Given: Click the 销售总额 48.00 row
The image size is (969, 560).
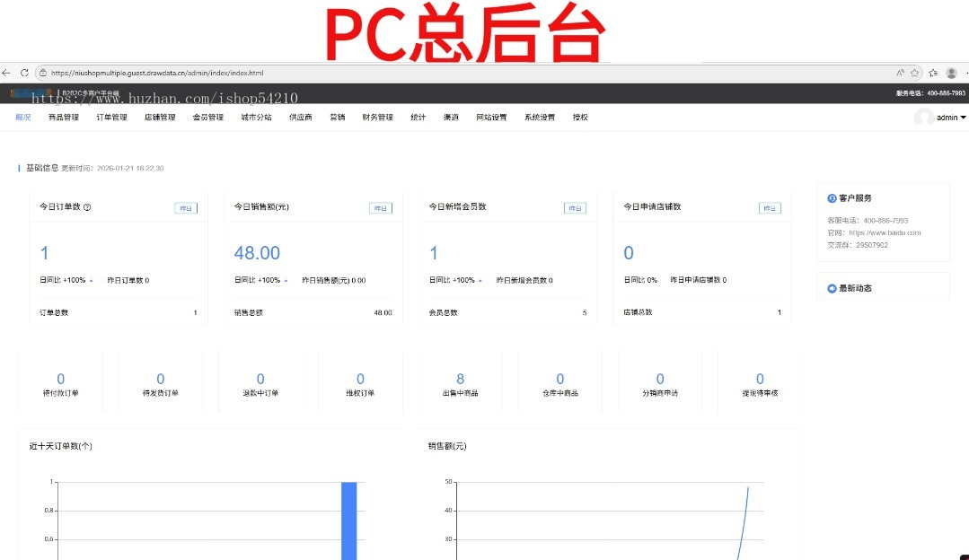Looking at the screenshot, I should tap(313, 312).
